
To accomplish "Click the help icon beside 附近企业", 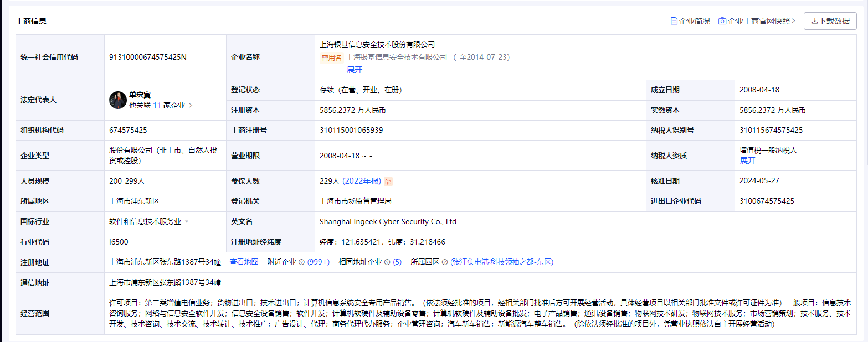I will pyautogui.click(x=301, y=262).
